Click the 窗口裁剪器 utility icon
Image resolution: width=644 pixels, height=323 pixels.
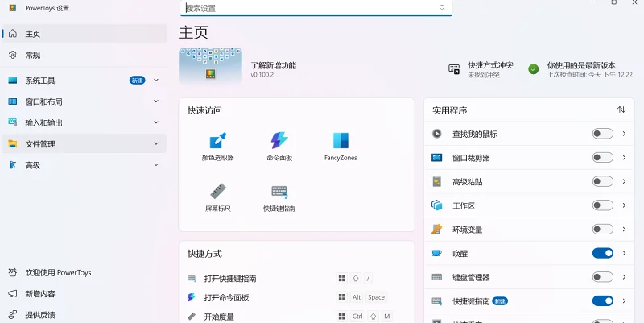(x=436, y=157)
